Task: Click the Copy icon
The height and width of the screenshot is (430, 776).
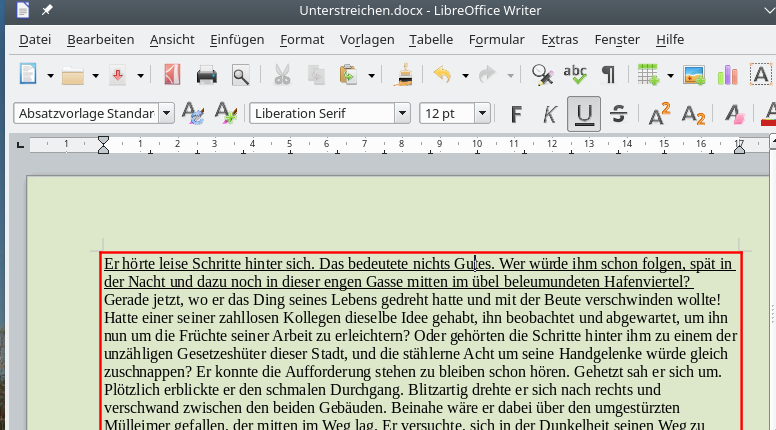Action: coord(316,76)
